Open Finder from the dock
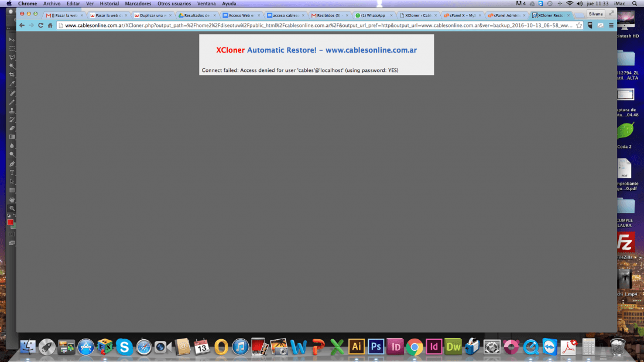644x362 pixels. point(28,347)
